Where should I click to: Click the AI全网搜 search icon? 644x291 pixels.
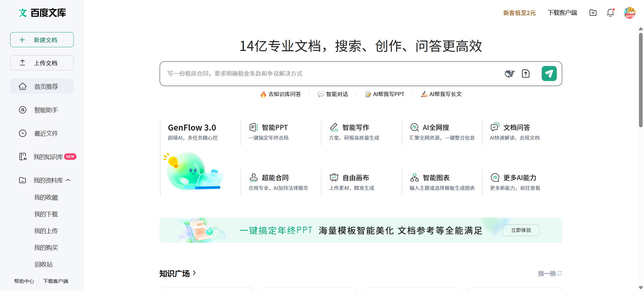[x=415, y=127]
